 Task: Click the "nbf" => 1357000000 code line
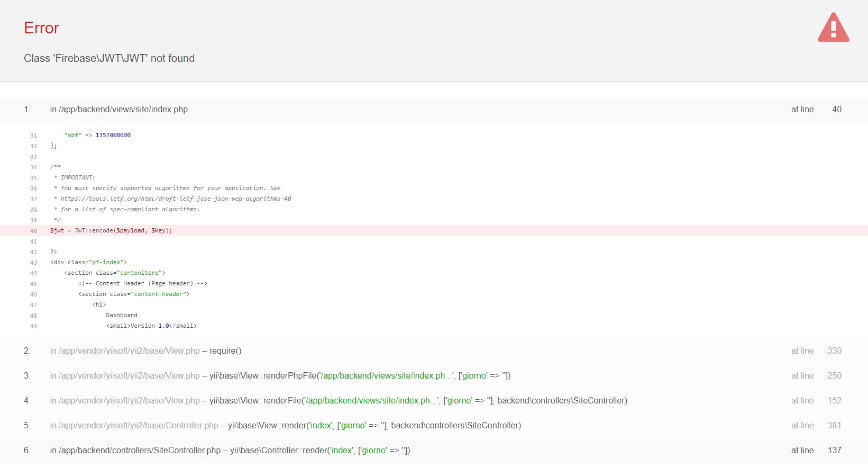[x=97, y=135]
